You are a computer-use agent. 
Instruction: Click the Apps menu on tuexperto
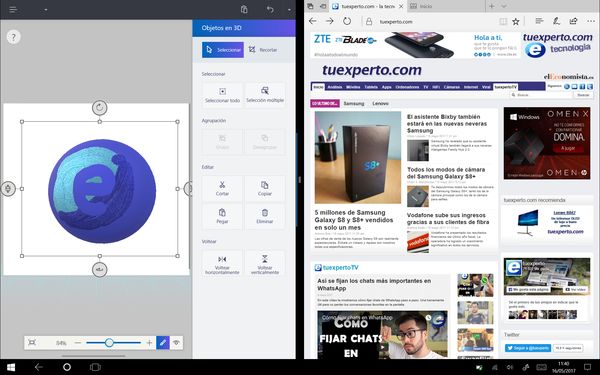(x=386, y=87)
